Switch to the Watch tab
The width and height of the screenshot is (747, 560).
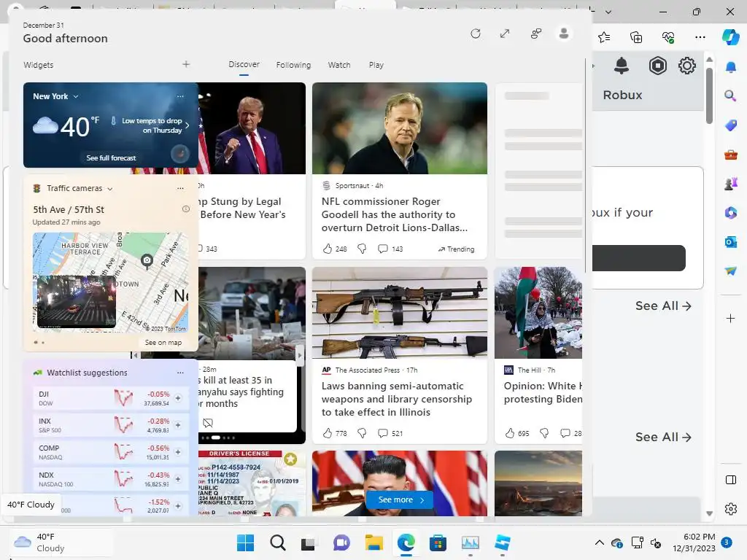(338, 65)
